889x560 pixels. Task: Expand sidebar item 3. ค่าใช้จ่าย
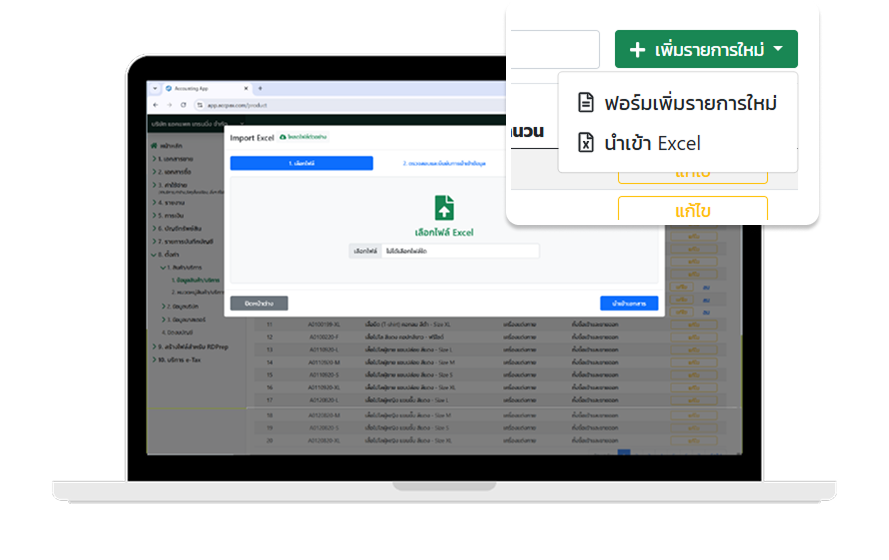(x=170, y=185)
